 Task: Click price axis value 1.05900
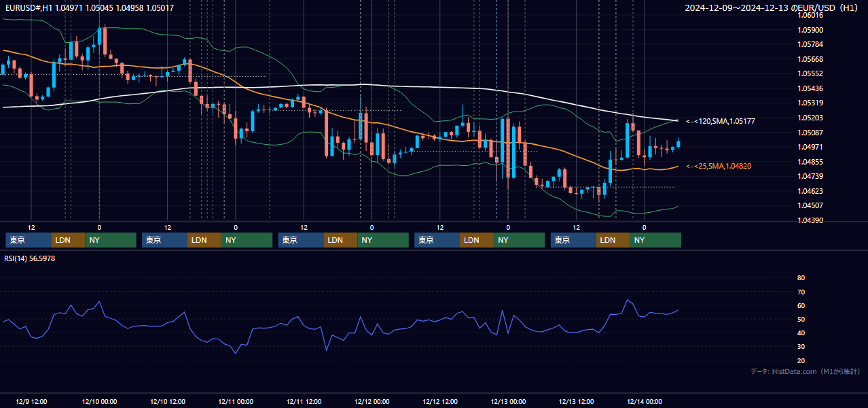(810, 30)
